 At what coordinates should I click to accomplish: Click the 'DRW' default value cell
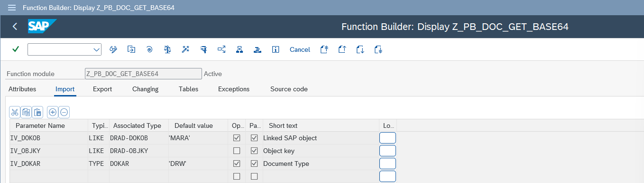click(x=198, y=164)
